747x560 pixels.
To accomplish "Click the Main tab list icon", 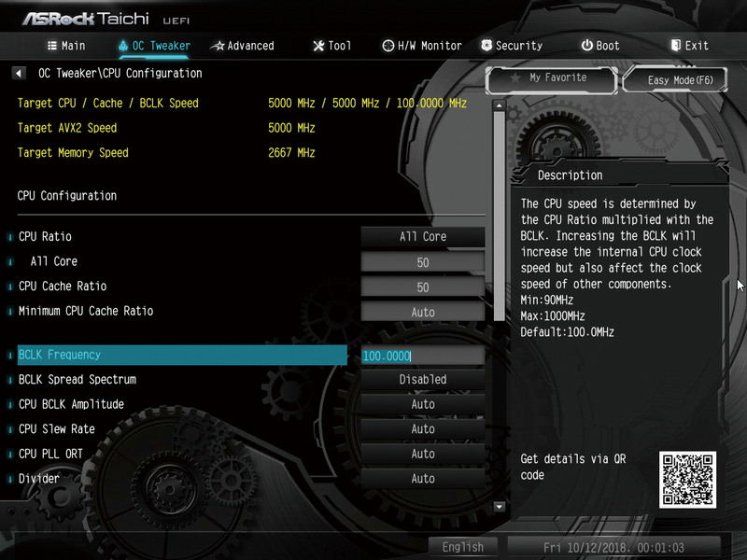I will click(52, 46).
